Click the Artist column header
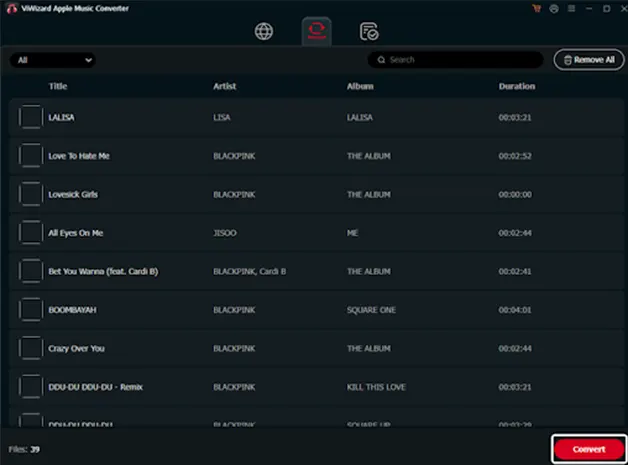The height and width of the screenshot is (465, 628). point(224,87)
